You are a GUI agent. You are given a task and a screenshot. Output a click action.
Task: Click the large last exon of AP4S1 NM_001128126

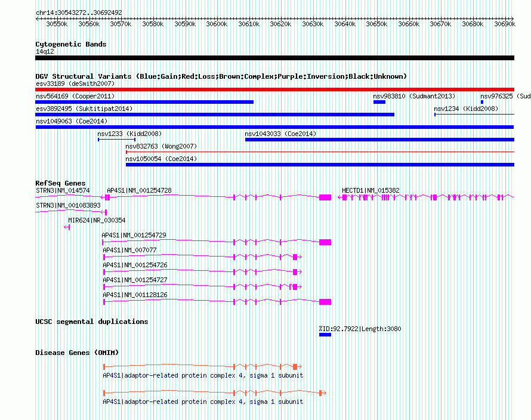(325, 302)
